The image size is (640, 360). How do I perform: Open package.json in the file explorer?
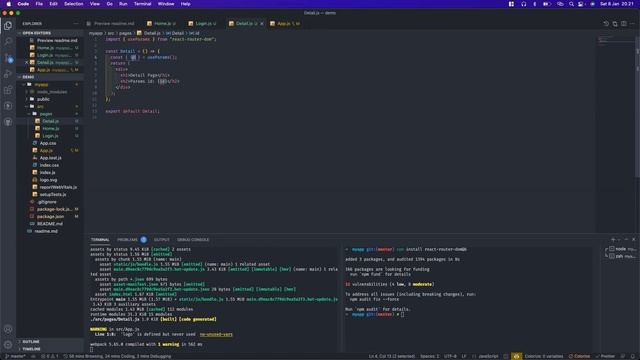50,216
